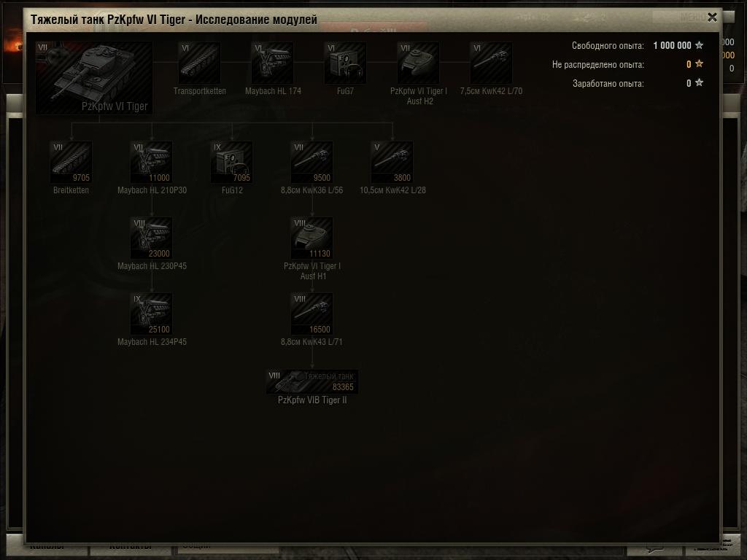
Task: Click the 'Breitketten' module label
Action: pyautogui.click(x=71, y=190)
